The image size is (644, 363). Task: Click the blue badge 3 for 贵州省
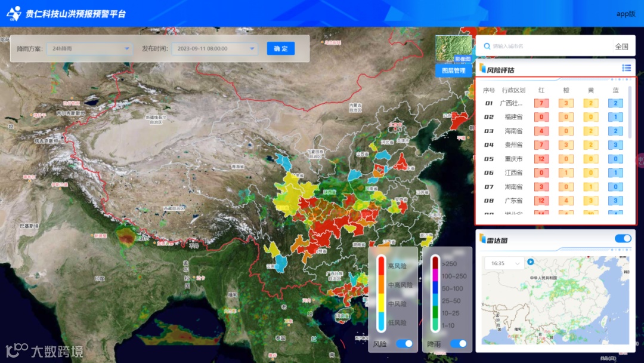615,144
